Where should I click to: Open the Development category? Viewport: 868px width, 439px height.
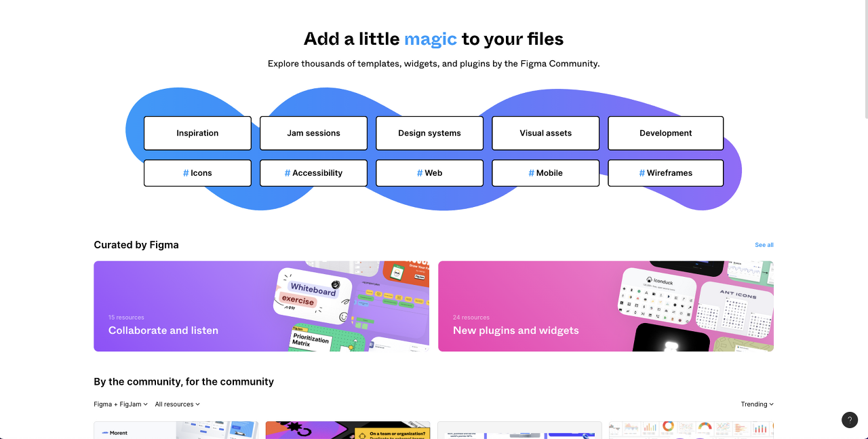tap(665, 133)
